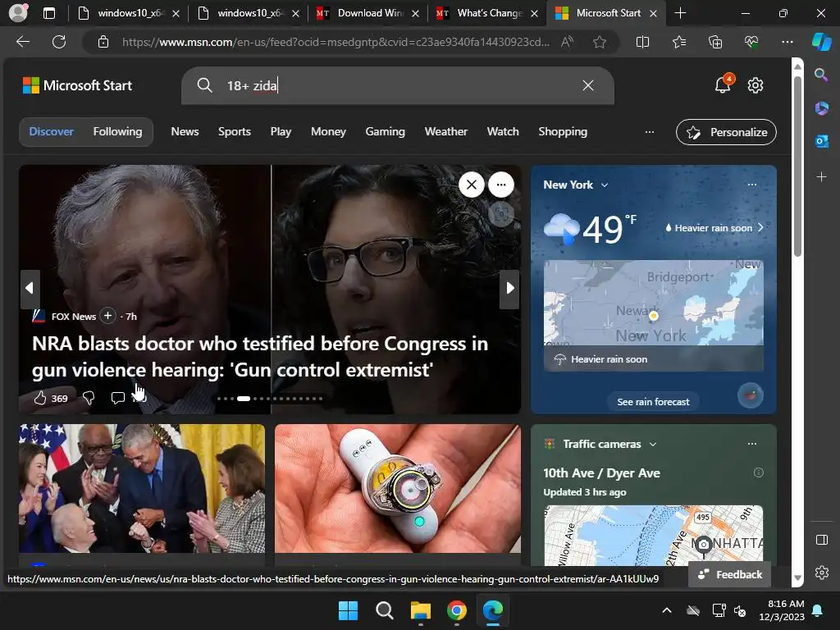Open the browser profile avatar
Screen dimensions: 840x630
pyautogui.click(x=18, y=13)
